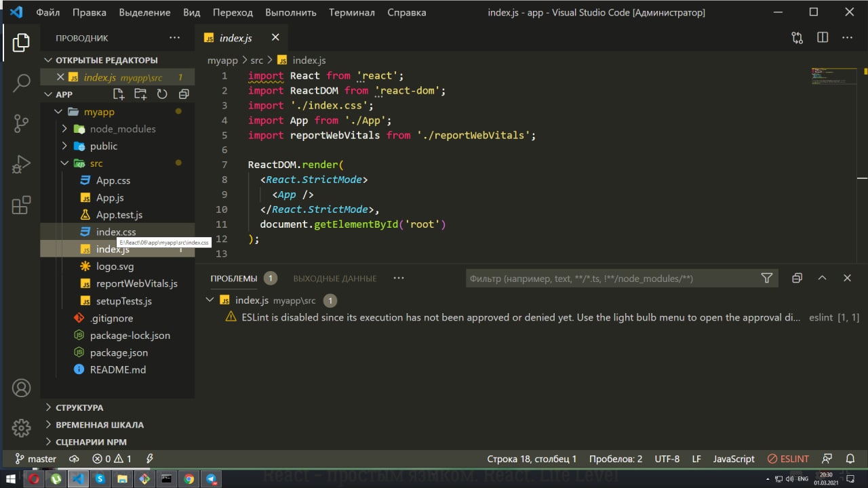Expand the СТРУКТУРА section
Screen dimensions: 868x488
[x=117, y=407]
